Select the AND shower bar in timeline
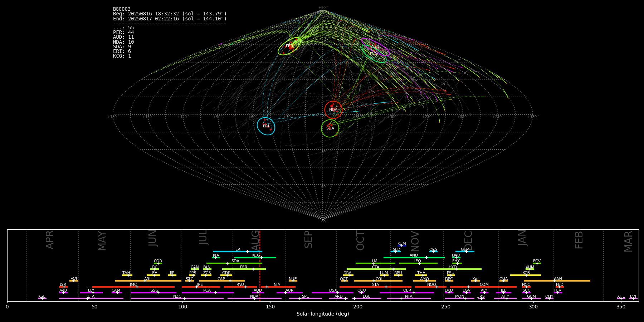Image resolution: width=644 pixels, height=322 pixels. (x=414, y=258)
